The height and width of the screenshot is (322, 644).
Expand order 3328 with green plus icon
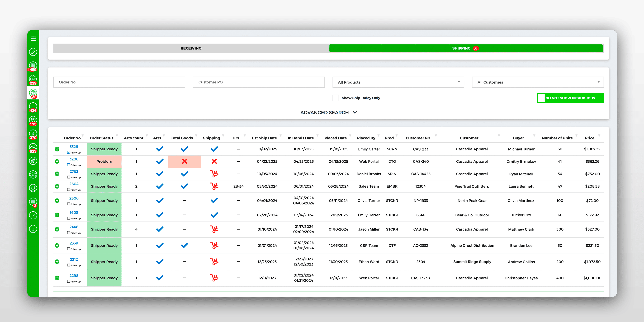tap(57, 149)
